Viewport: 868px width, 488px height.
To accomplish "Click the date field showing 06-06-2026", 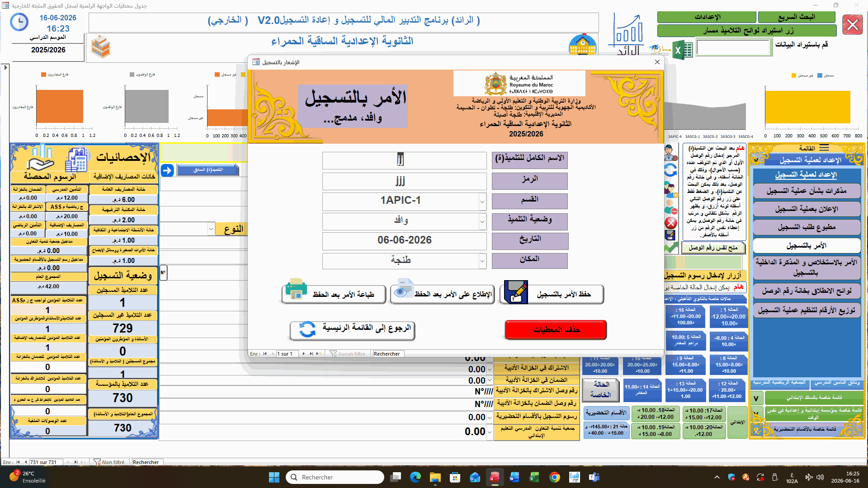I will [404, 240].
